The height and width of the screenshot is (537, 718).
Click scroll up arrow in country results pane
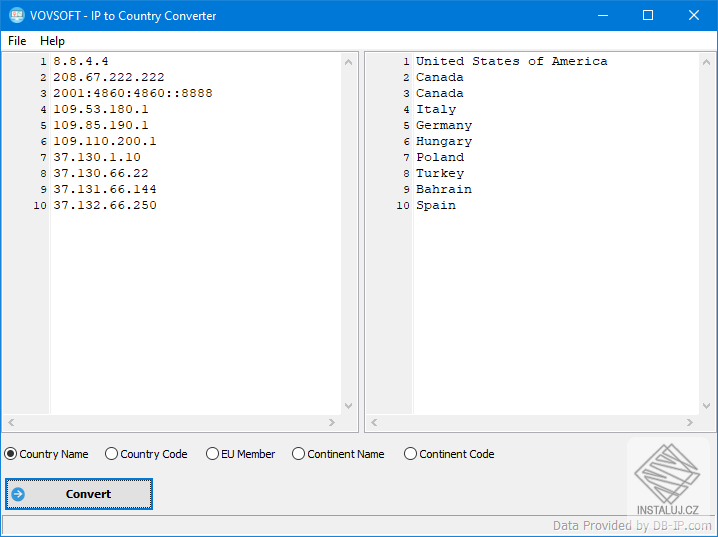tap(707, 62)
